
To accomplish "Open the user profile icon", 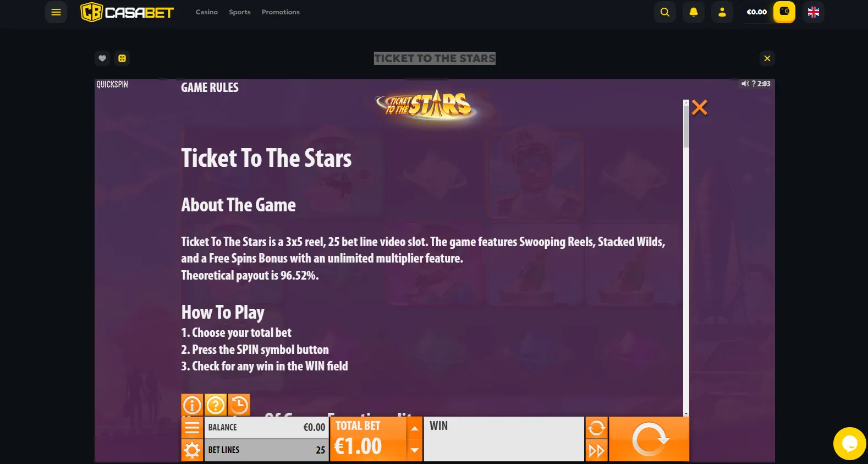I will tap(722, 12).
